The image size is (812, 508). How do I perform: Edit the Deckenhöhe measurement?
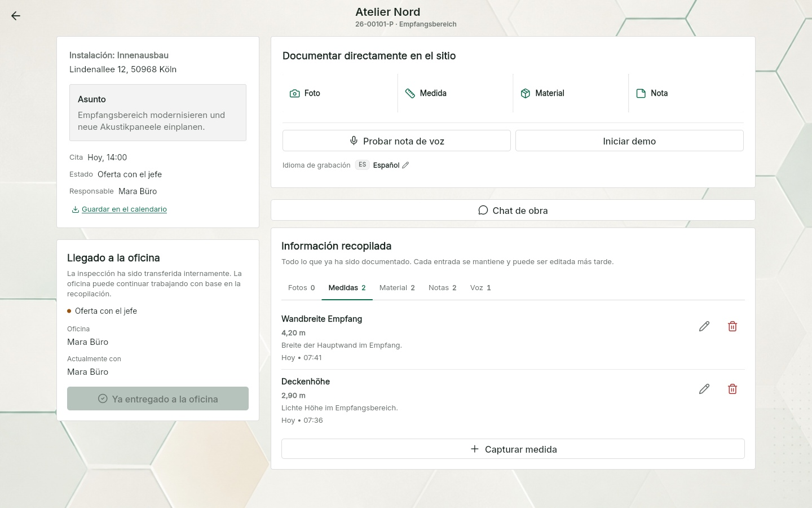(x=704, y=389)
